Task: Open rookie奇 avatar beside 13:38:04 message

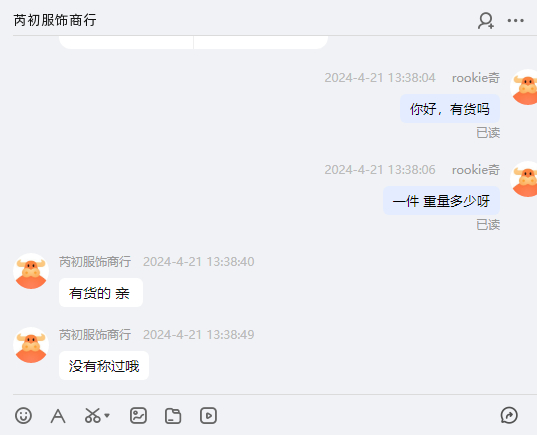Action: (x=524, y=87)
